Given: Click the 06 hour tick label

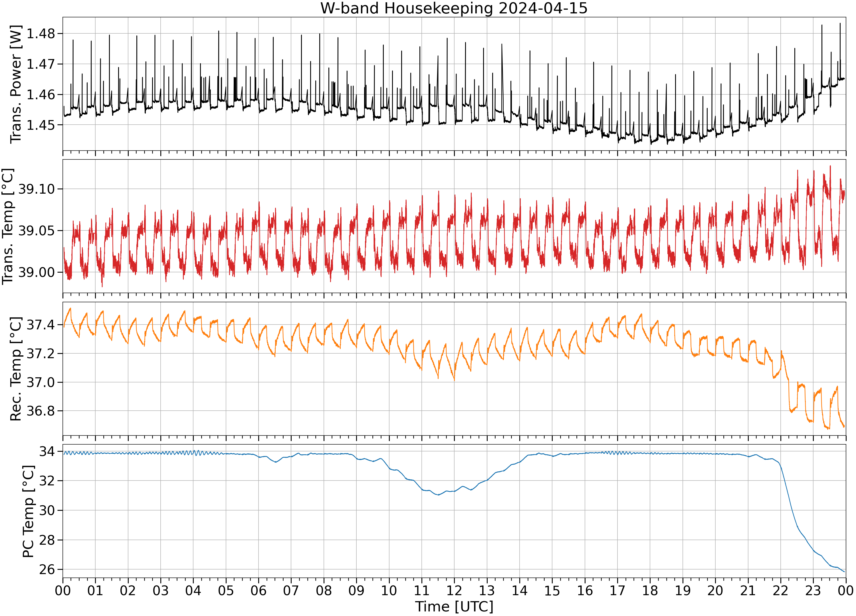Looking at the screenshot, I should [x=259, y=591].
